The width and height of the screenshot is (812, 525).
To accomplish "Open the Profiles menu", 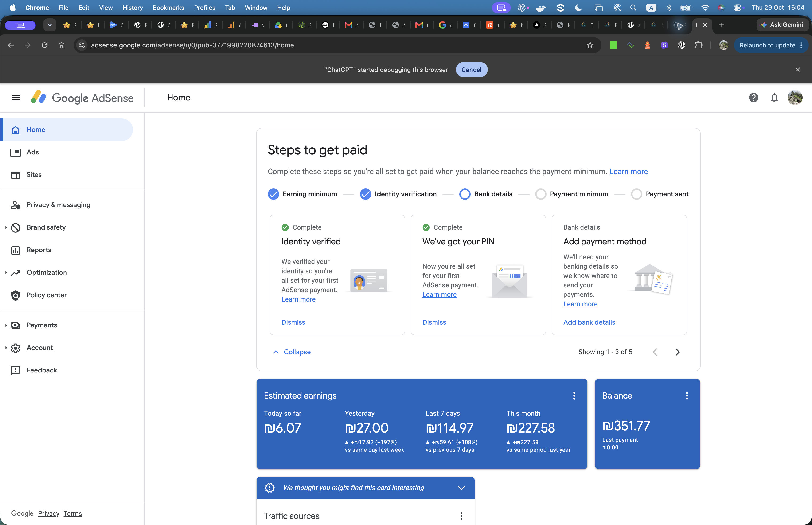I will 204,8.
